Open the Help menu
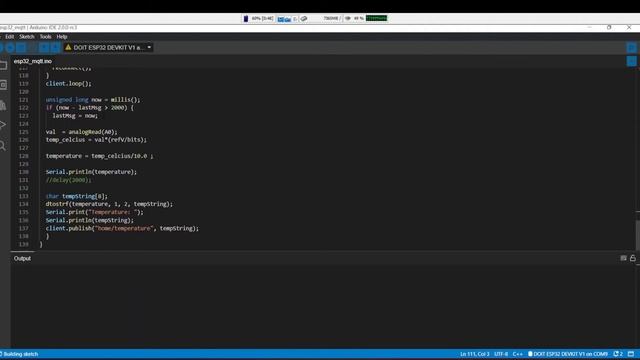 tap(62, 37)
